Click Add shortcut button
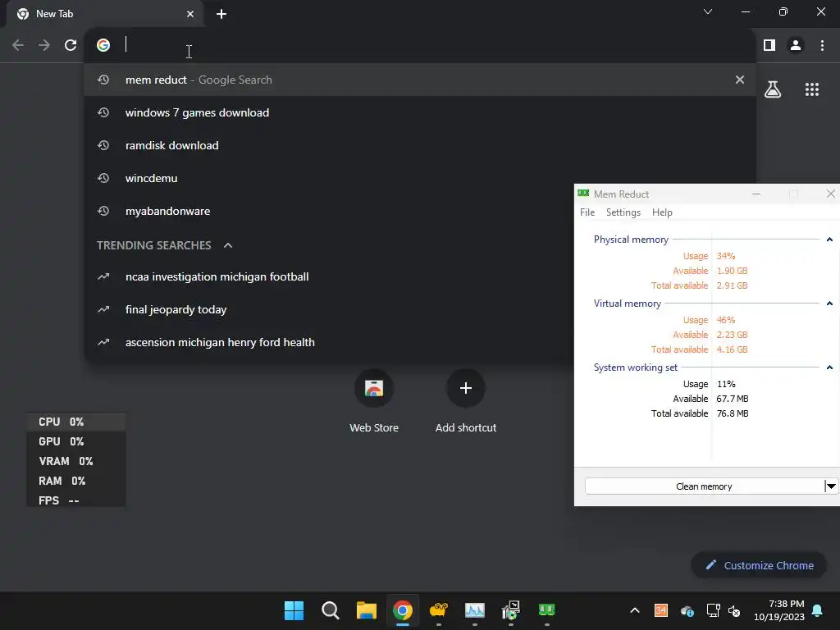 (x=466, y=400)
